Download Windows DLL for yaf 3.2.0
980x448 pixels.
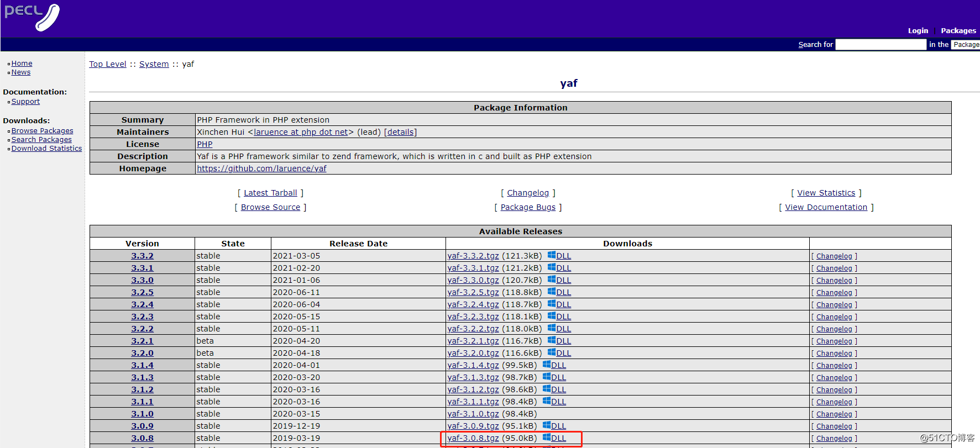(x=559, y=353)
